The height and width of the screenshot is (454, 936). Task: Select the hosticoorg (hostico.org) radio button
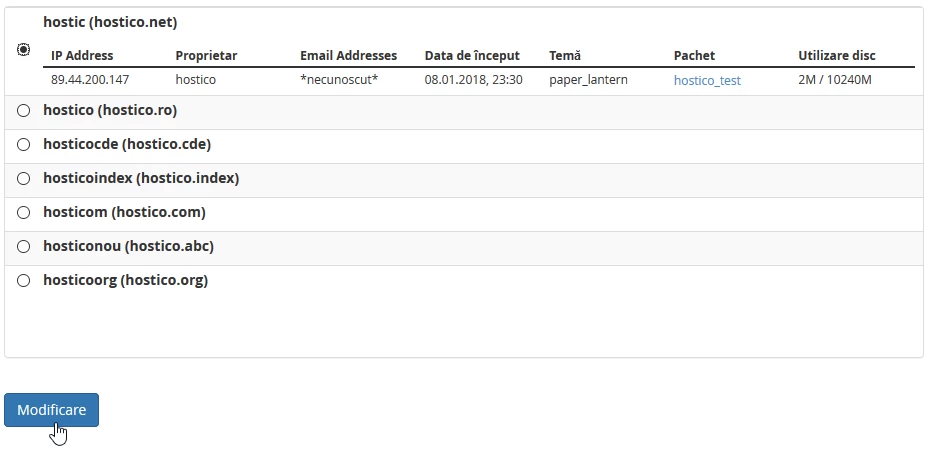click(x=24, y=281)
